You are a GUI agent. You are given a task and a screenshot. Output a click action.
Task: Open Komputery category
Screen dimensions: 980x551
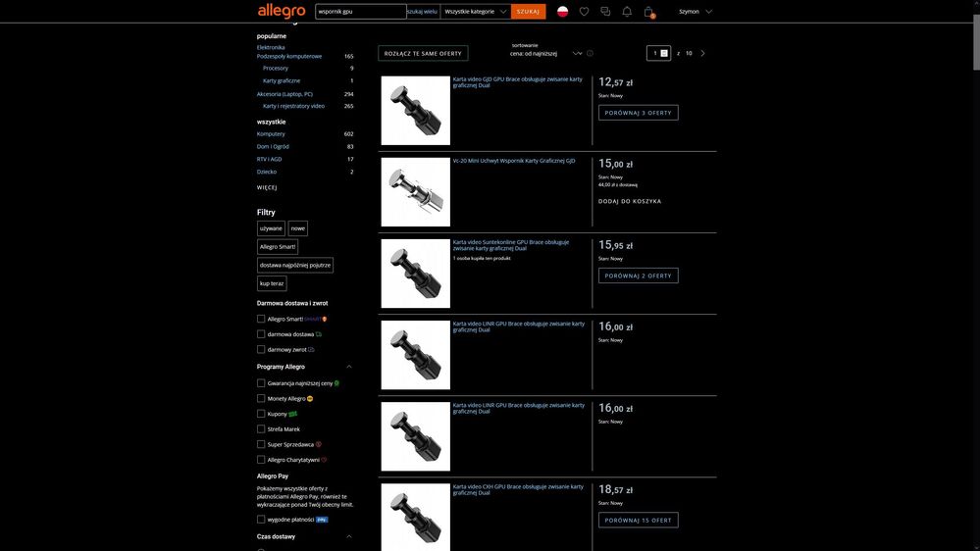tap(271, 133)
